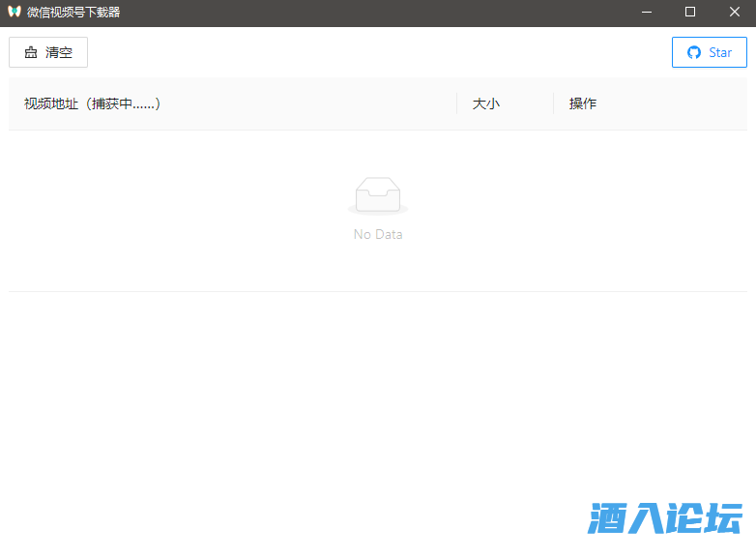
Task: Click the broom icon in the 清空 button
Action: pos(31,53)
